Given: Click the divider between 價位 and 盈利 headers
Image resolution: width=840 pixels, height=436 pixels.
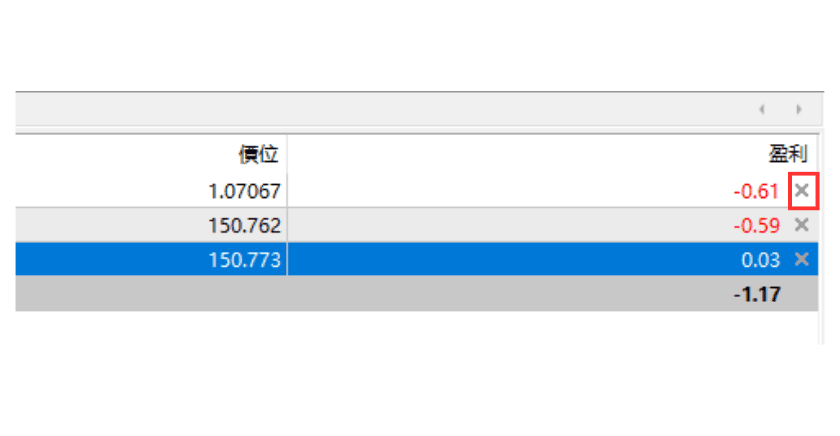Looking at the screenshot, I should pyautogui.click(x=287, y=154).
